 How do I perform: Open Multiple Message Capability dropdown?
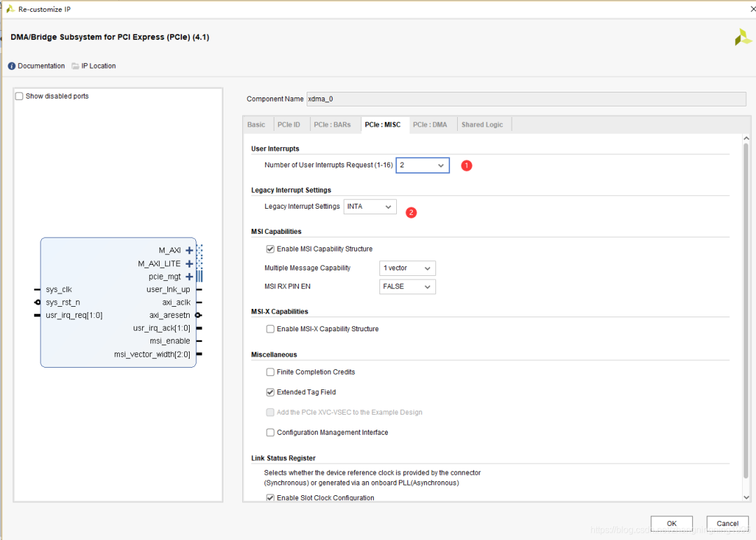click(407, 268)
